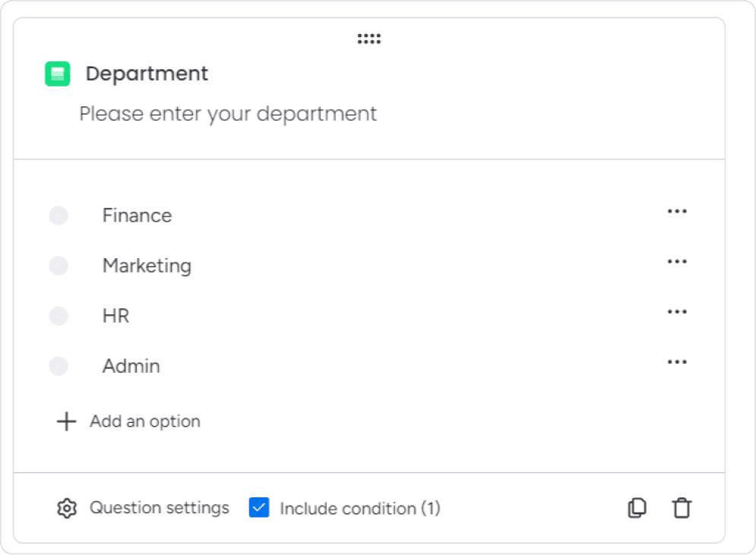Delete the question using the trash icon

(681, 507)
